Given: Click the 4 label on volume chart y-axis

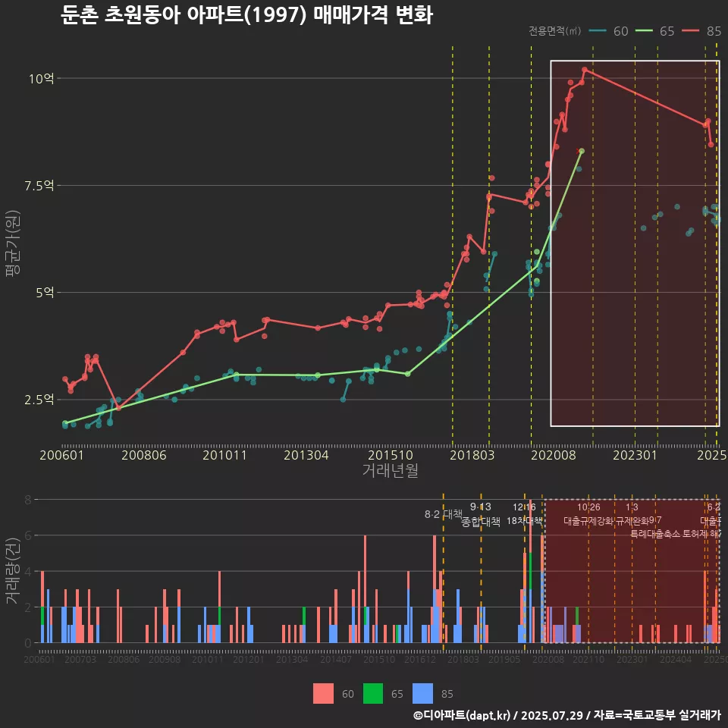Looking at the screenshot, I should click(28, 572).
